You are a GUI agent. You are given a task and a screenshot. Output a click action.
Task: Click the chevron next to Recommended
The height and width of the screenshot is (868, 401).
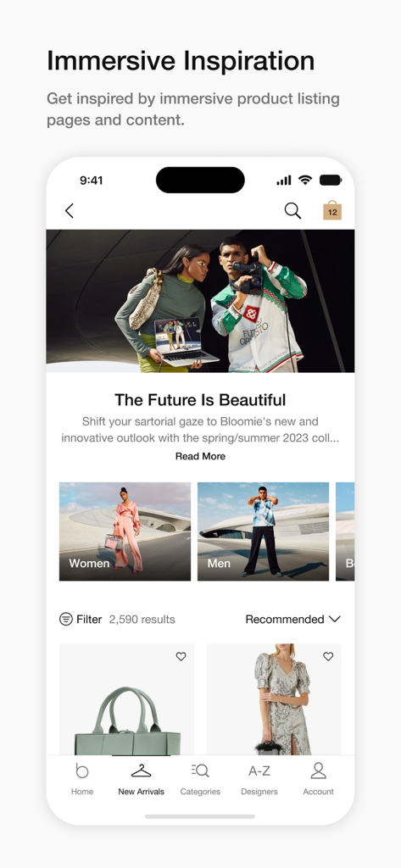[x=335, y=620]
